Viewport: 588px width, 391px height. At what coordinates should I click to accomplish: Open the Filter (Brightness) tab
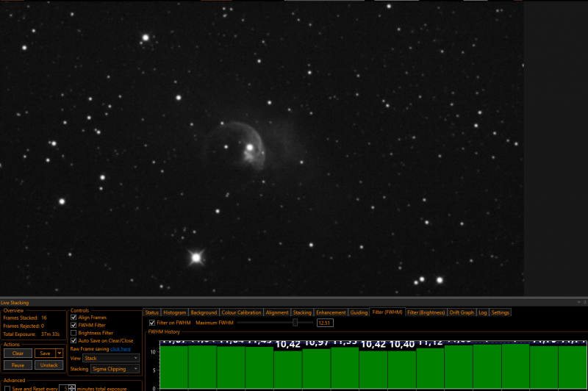coord(426,312)
